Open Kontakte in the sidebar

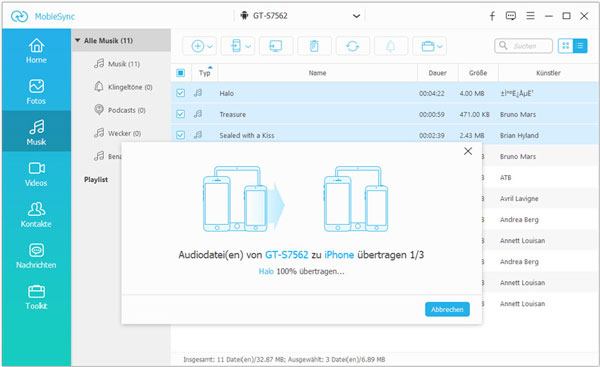[x=36, y=214]
